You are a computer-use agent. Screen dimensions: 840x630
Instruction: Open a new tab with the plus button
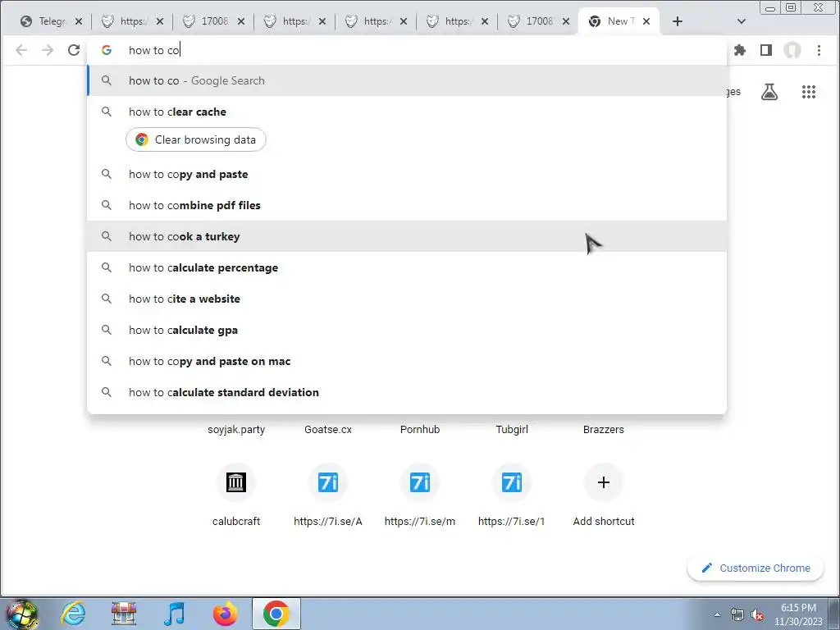[x=677, y=21]
